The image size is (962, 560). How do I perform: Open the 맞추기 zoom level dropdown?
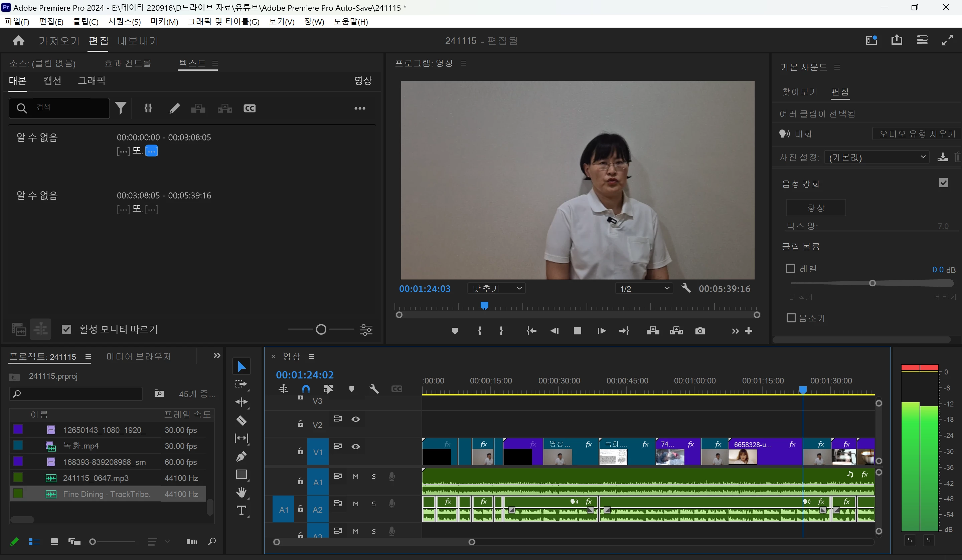pos(496,288)
